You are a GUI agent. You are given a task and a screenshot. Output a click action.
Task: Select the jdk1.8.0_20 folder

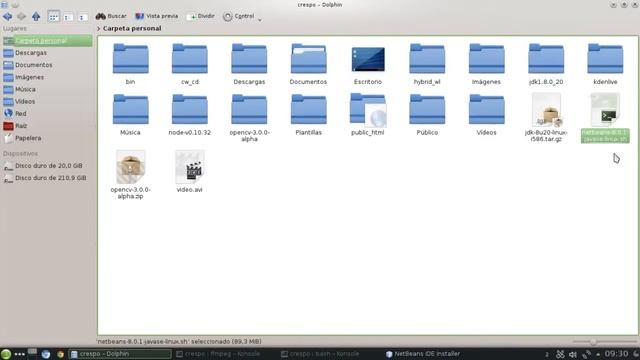coord(546,59)
